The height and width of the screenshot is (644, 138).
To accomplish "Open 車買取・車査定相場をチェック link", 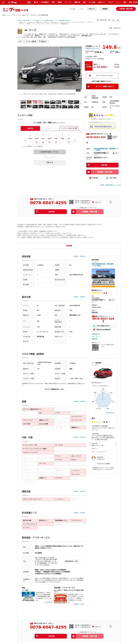I will [x=110, y=185].
